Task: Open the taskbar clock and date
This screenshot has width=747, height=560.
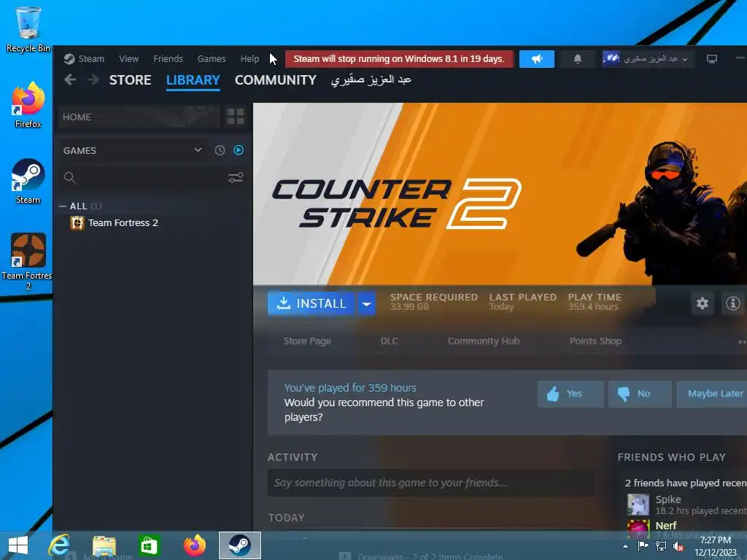Action: (716, 546)
